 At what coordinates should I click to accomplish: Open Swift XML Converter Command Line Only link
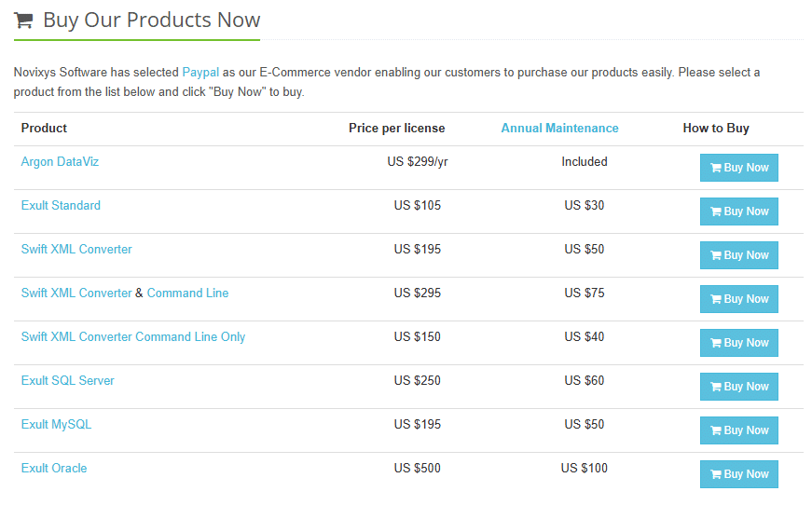tap(133, 337)
